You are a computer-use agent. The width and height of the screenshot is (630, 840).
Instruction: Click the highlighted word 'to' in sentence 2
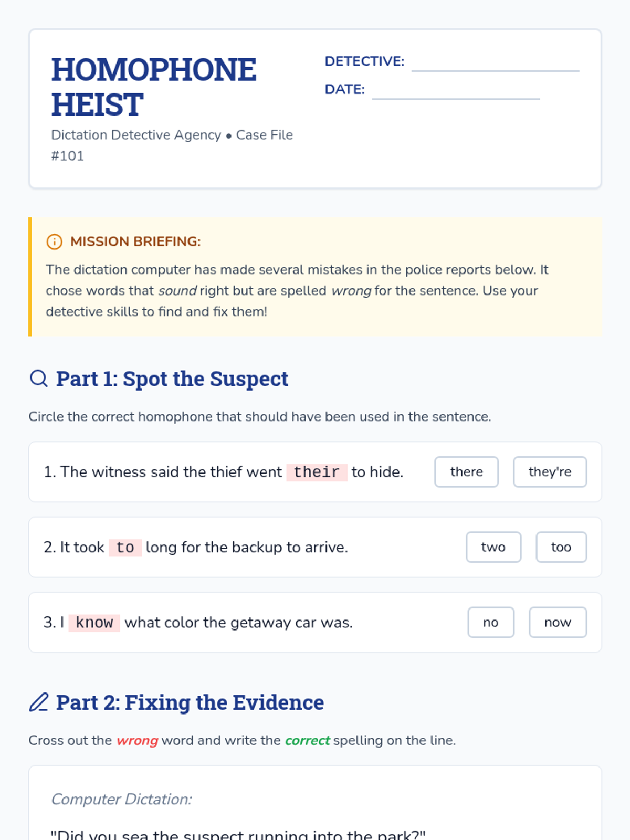coord(125,548)
